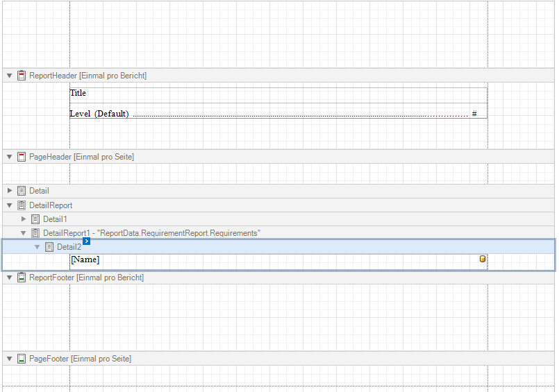This screenshot has width=559, height=392.
Task: Collapse the ReportHeader band
Action: [x=10, y=76]
